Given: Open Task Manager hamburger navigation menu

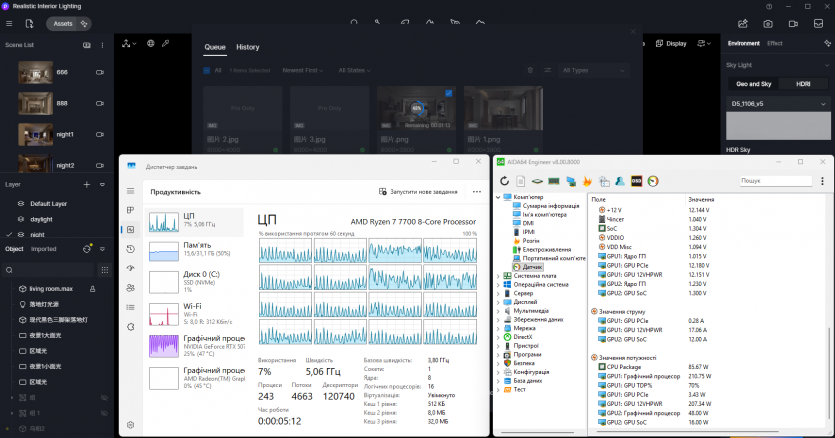Looking at the screenshot, I should pyautogui.click(x=131, y=191).
